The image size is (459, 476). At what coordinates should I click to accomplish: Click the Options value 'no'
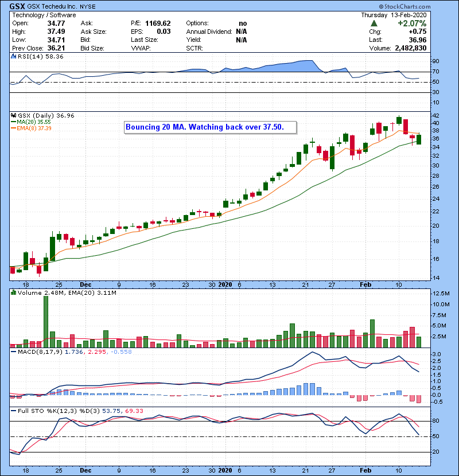243,24
